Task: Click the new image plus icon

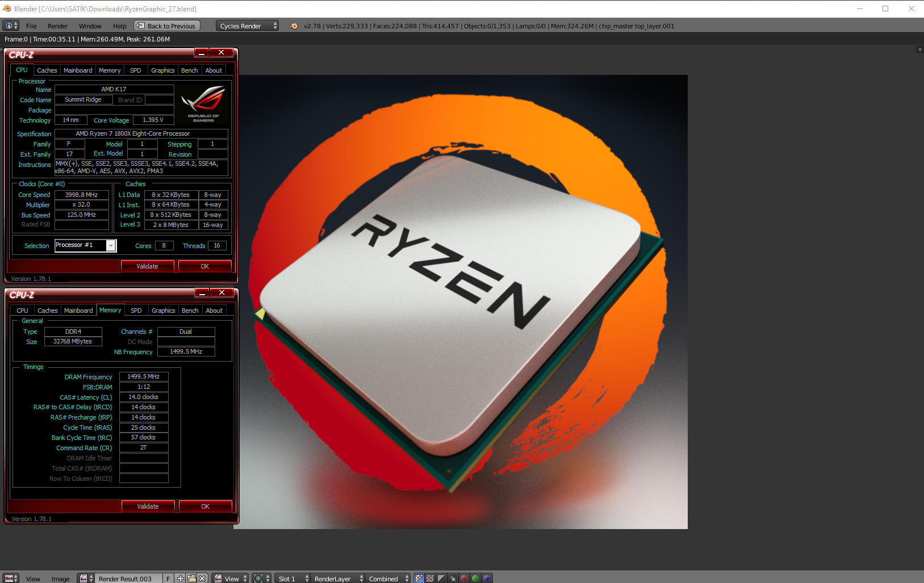Action: (x=181, y=578)
